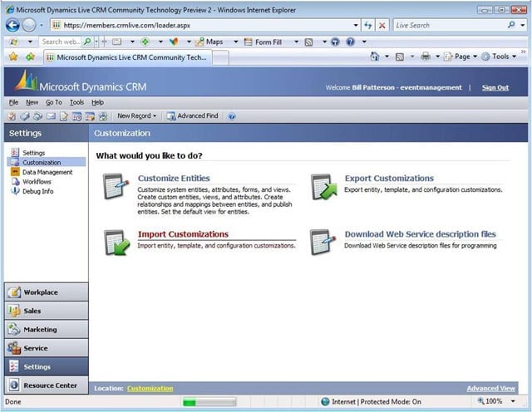Click the MSN butterfly icon
The height and width of the screenshot is (412, 532).
point(174,42)
